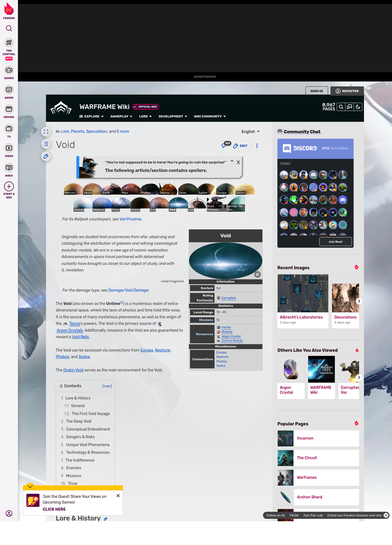Open the Wikis book icon
Viewport: 392px width, 545px height.
9,168
